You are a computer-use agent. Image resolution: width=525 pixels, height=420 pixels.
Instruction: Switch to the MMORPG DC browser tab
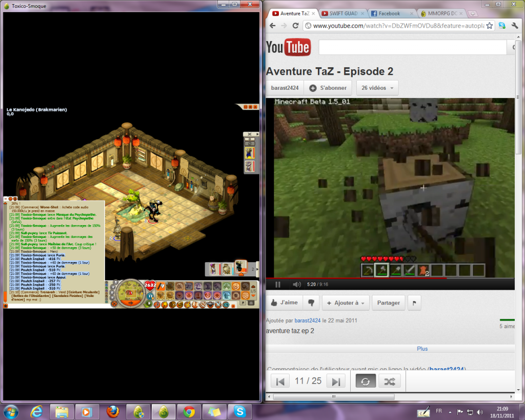(442, 13)
